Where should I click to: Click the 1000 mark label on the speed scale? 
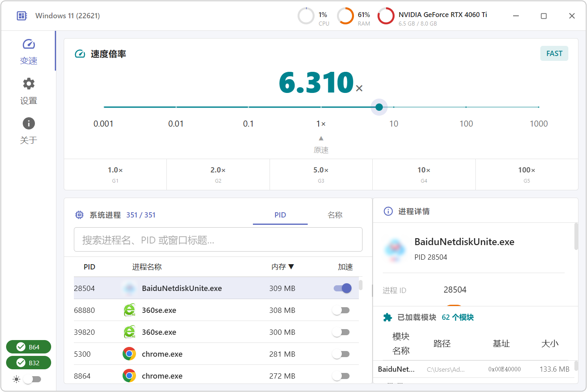(x=539, y=124)
